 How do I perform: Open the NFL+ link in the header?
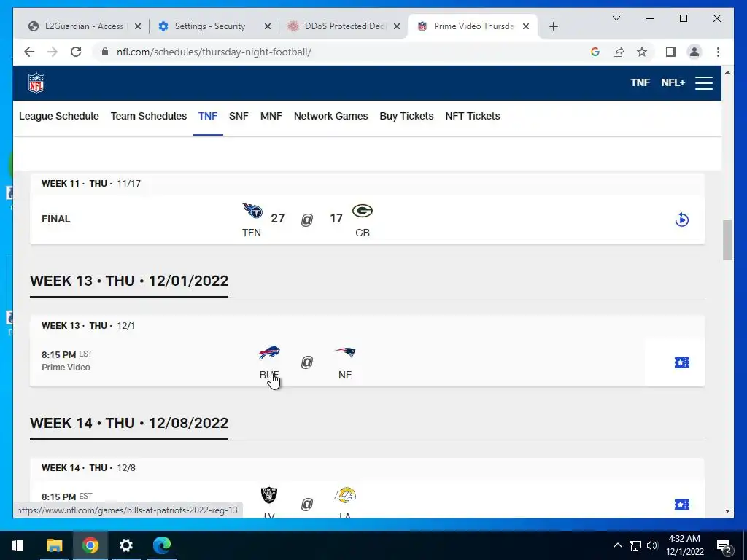point(673,83)
